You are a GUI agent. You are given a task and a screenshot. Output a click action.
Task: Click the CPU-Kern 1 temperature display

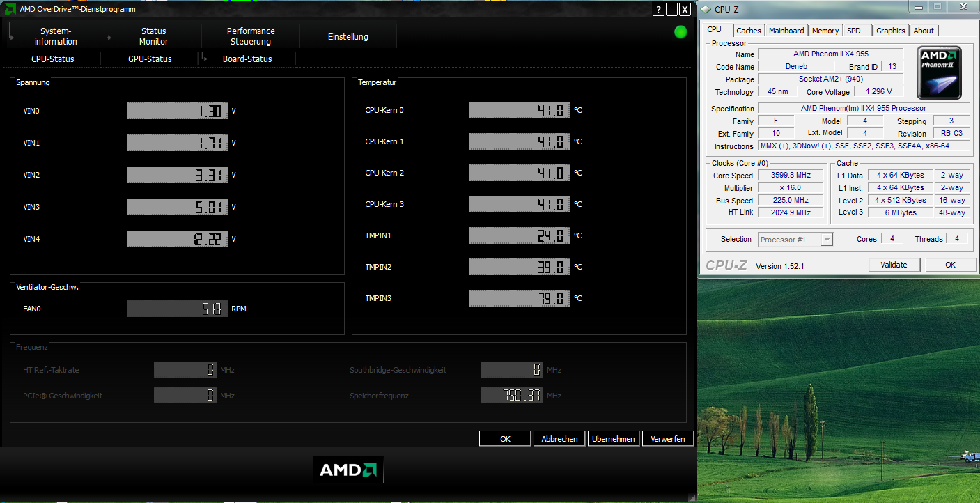tap(519, 141)
